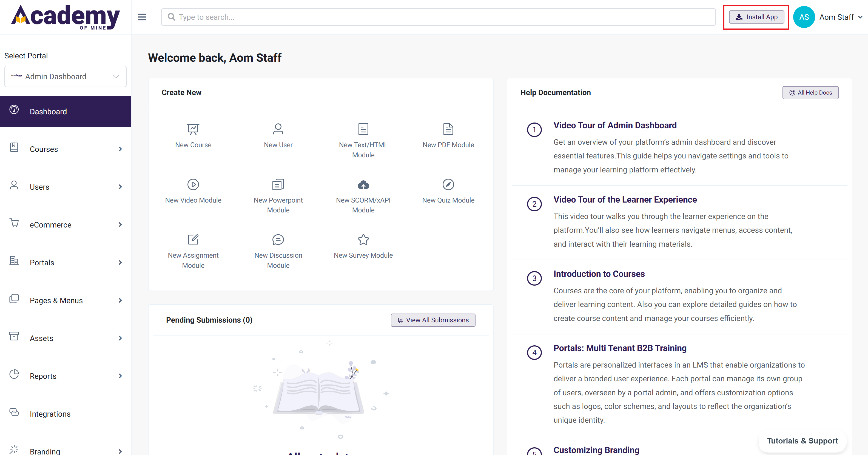Open Integrations in the sidebar
The width and height of the screenshot is (868, 455).
click(x=50, y=414)
